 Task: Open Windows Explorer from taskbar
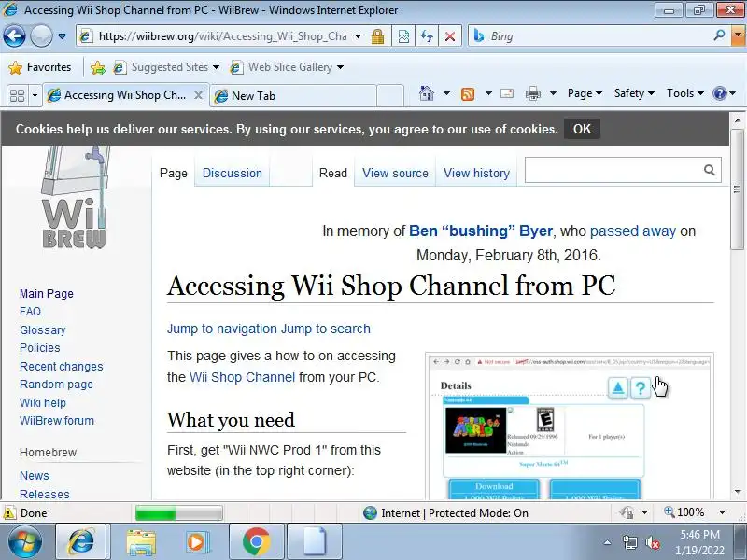point(141,542)
